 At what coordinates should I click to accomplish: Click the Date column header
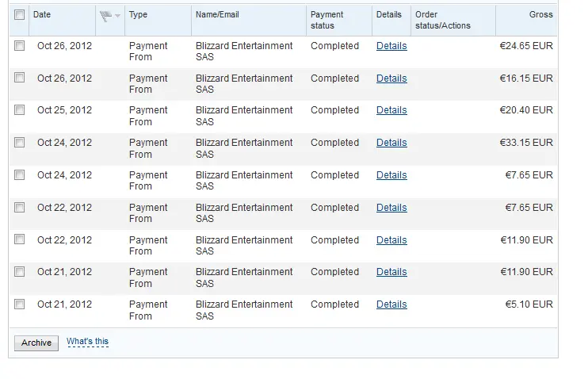click(x=42, y=14)
